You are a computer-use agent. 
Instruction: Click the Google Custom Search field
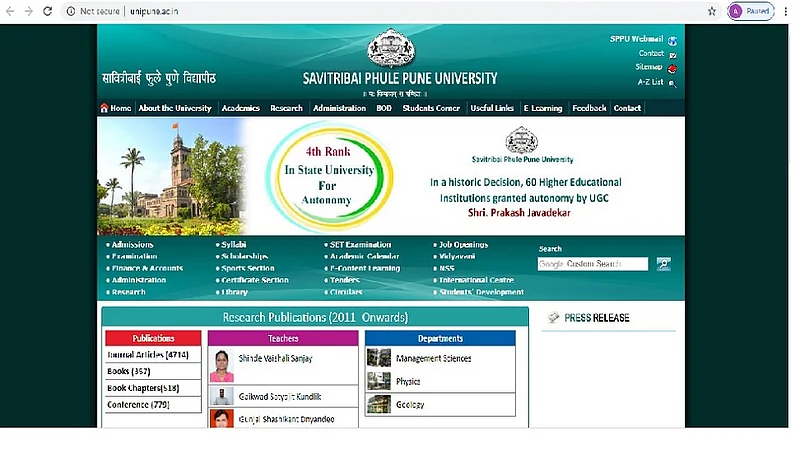coord(592,264)
